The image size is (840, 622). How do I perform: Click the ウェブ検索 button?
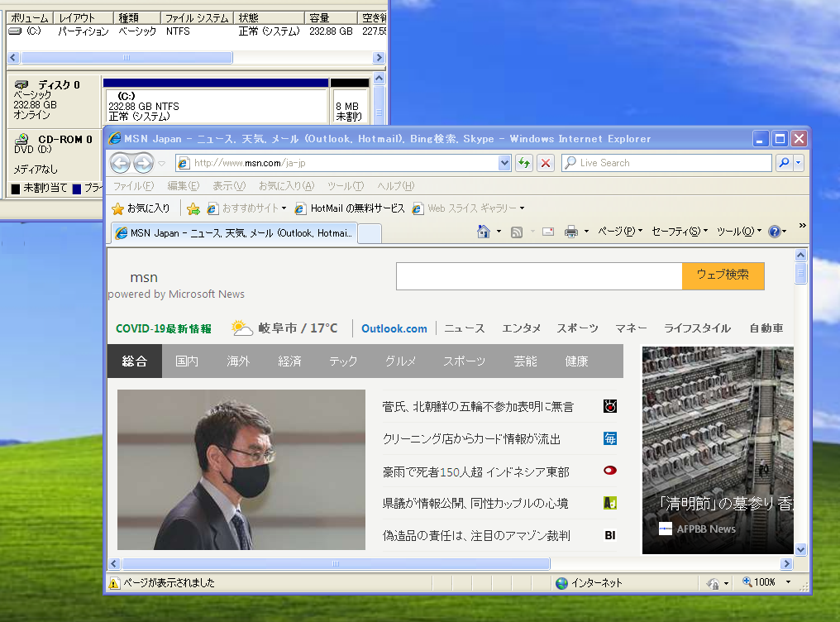click(x=723, y=275)
